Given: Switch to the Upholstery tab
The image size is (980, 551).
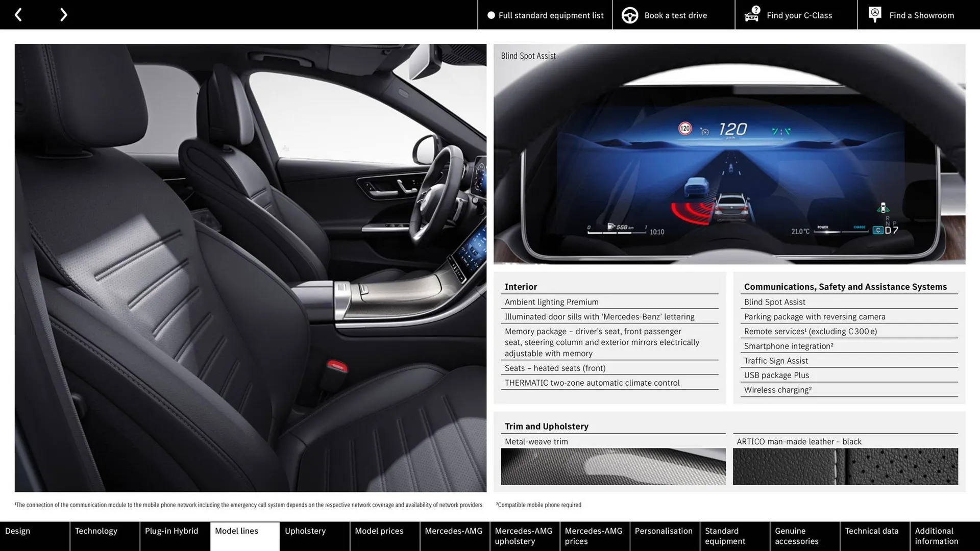Looking at the screenshot, I should click(x=305, y=531).
